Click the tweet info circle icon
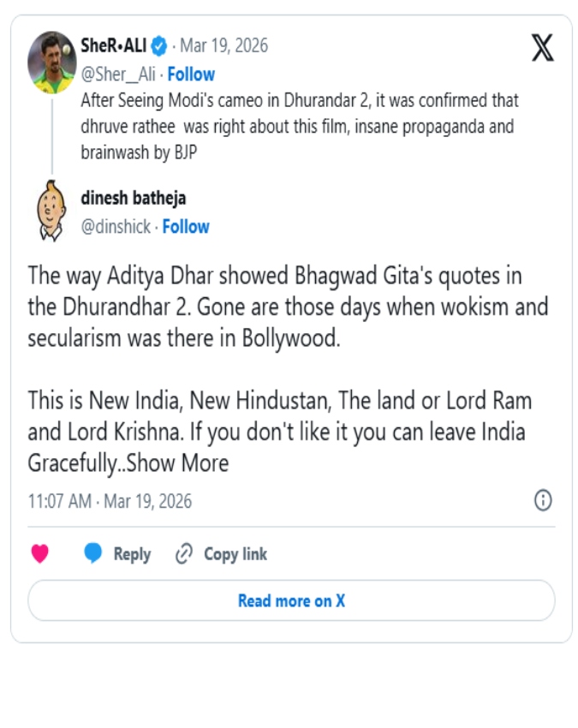 (543, 501)
